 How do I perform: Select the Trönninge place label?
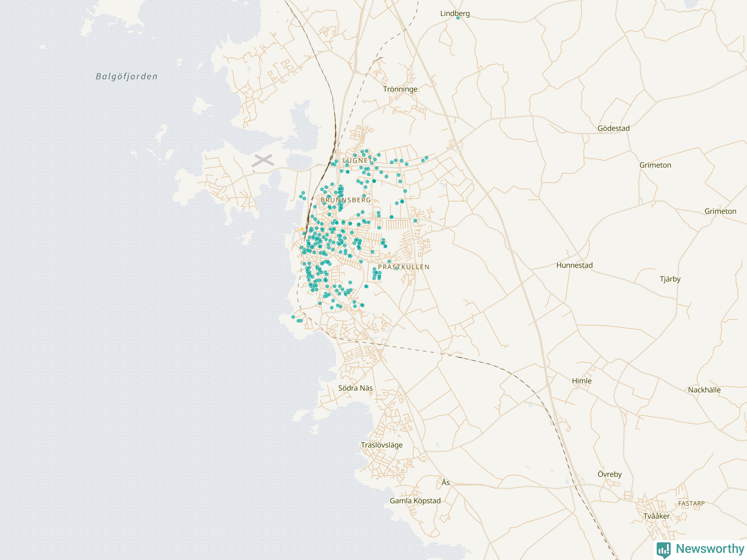tap(400, 89)
